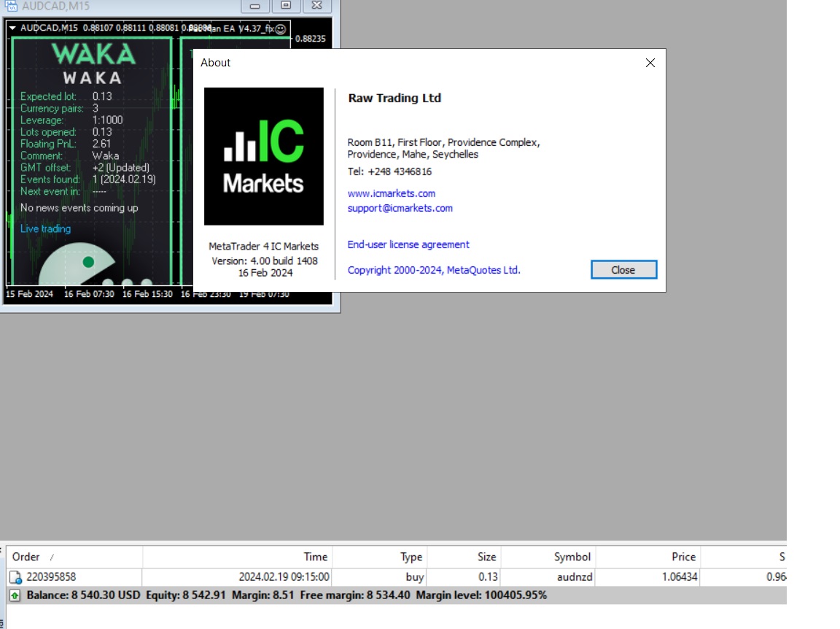This screenshot has height=629, width=840.
Task: Open the www.icmarkets.com link
Action: point(391,193)
